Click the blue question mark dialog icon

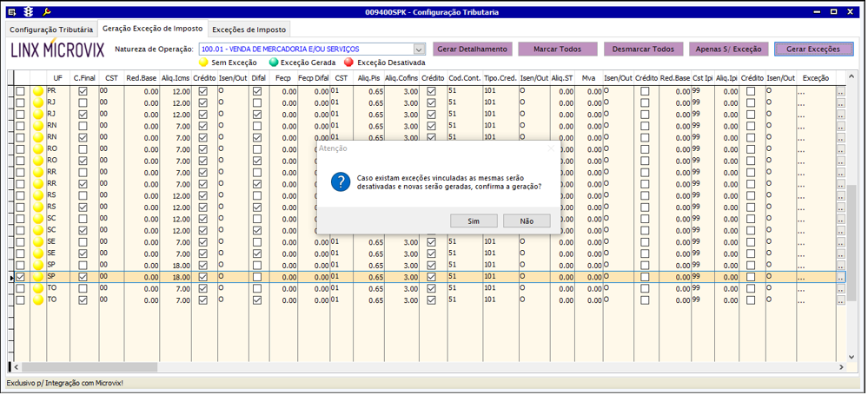[x=341, y=181]
